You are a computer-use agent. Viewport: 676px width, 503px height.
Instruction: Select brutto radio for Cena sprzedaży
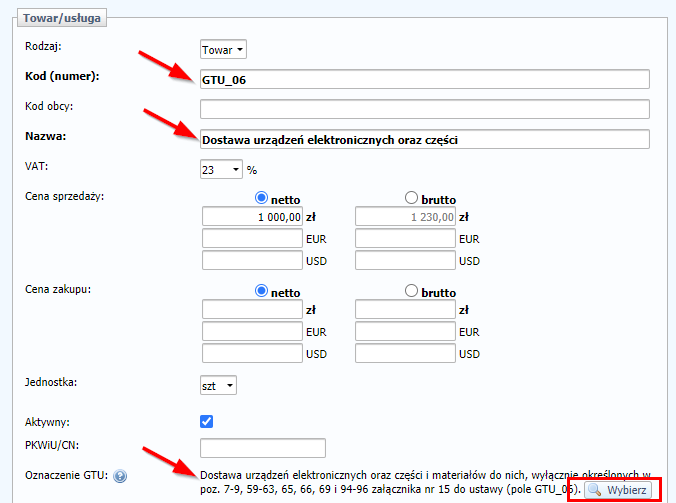point(411,198)
